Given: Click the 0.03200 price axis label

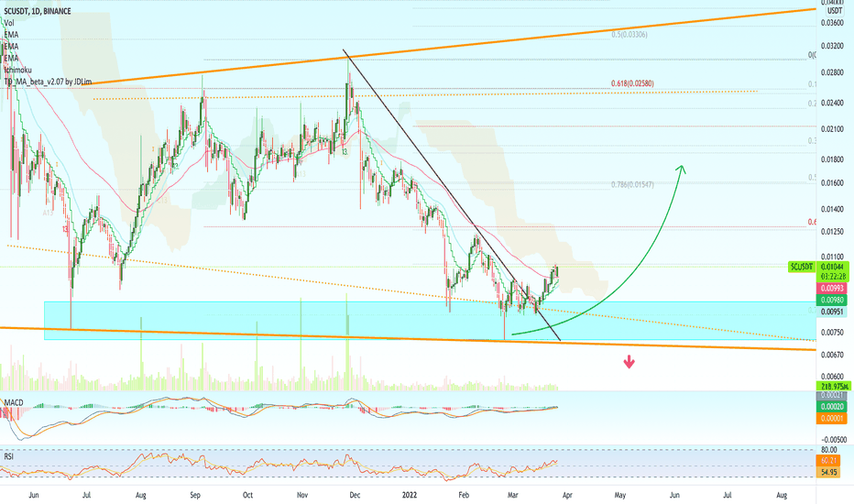Looking at the screenshot, I should point(832,46).
